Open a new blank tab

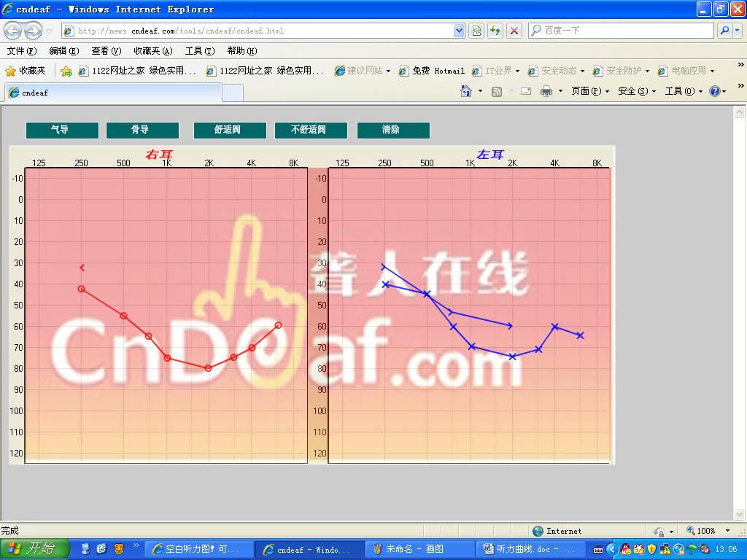pos(233,93)
